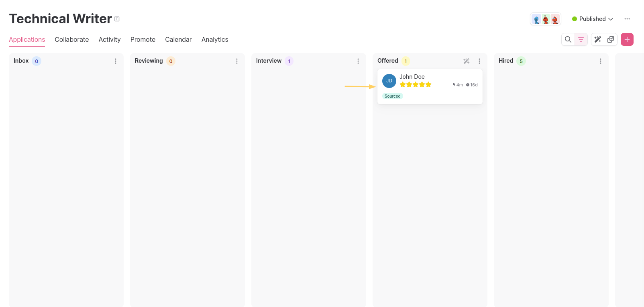Switch to the Collaborate tab

pos(72,39)
